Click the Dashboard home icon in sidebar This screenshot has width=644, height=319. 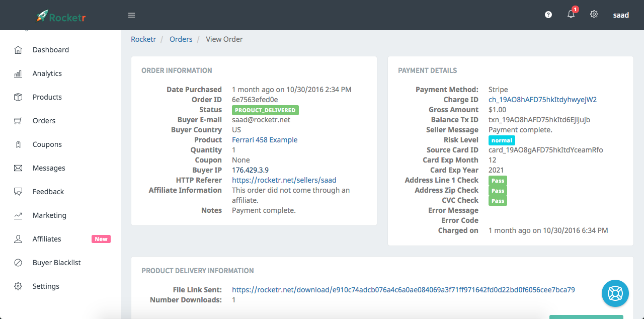coord(18,50)
